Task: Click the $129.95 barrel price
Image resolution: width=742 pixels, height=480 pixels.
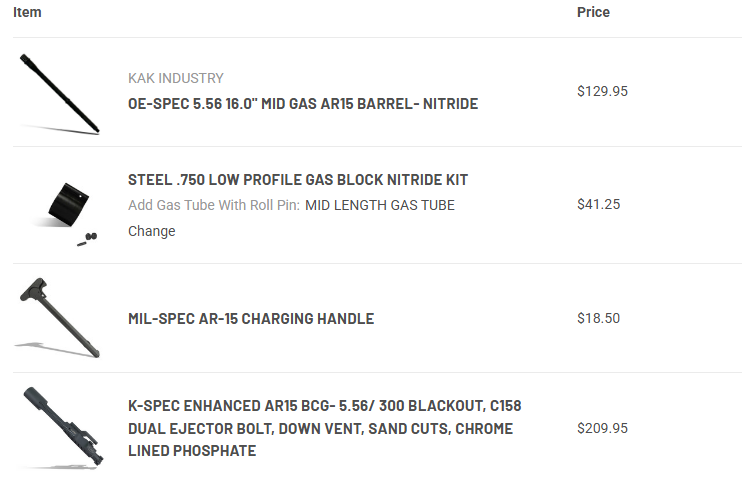Action: (602, 91)
